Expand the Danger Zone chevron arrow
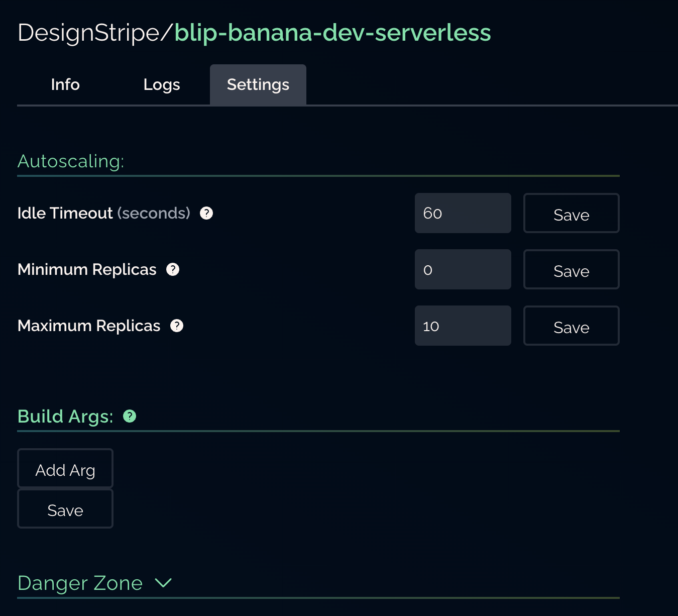The width and height of the screenshot is (678, 616). (163, 583)
